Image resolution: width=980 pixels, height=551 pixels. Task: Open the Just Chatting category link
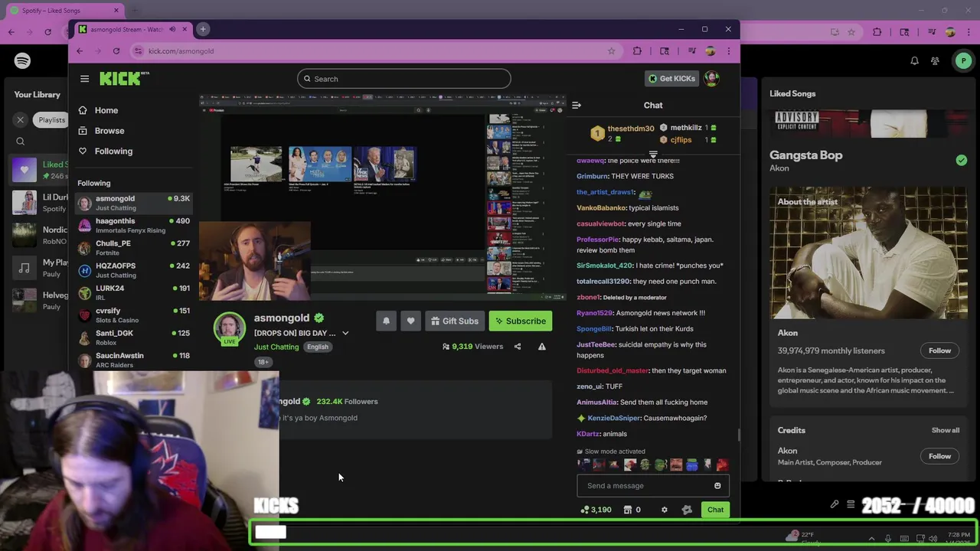click(x=276, y=347)
